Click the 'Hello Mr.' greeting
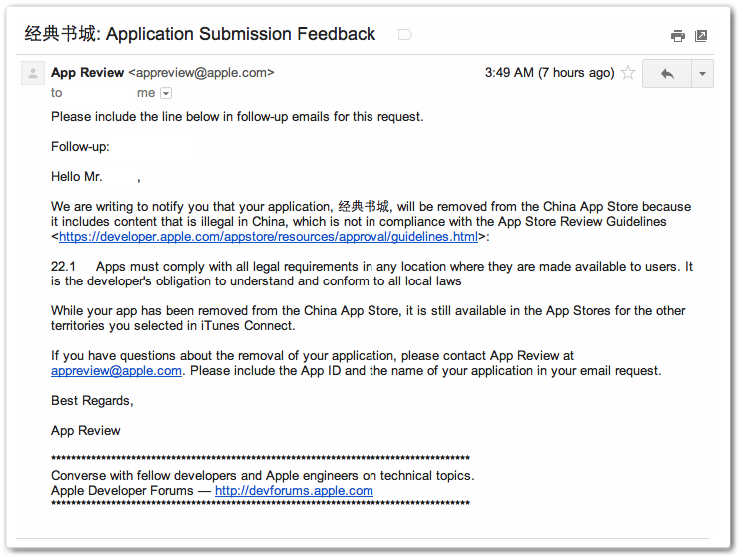Viewport: 743px width, 560px height. point(76,177)
